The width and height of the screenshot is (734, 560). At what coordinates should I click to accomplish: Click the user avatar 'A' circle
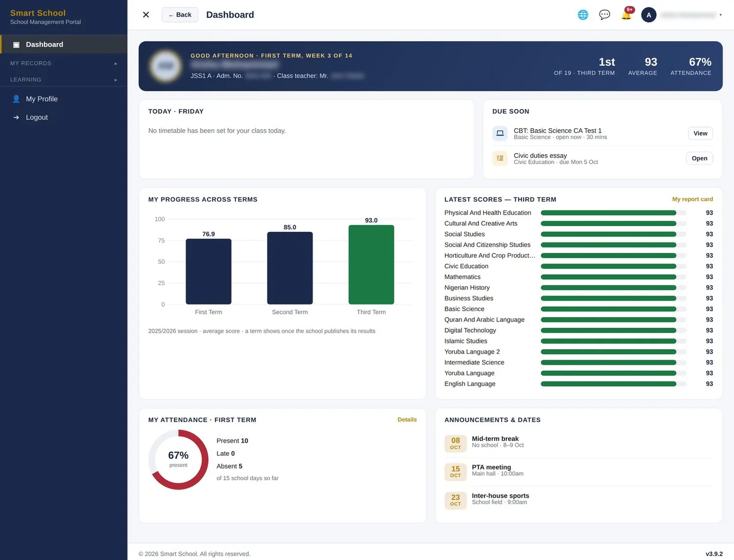[649, 15]
